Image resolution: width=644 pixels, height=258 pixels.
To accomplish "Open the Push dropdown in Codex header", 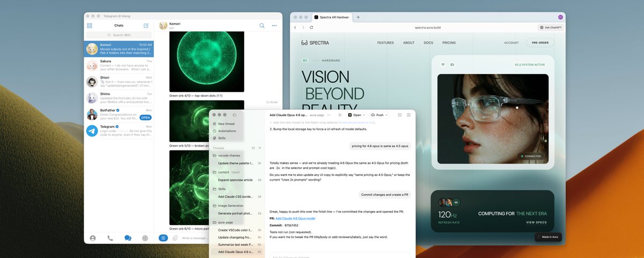I will tap(379, 115).
